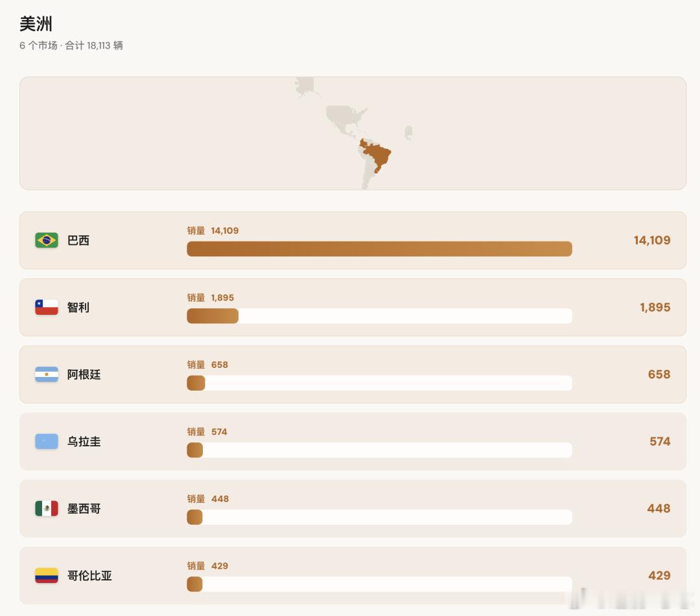Click the 巴西 sales bar
This screenshot has width=700, height=616.
click(379, 249)
